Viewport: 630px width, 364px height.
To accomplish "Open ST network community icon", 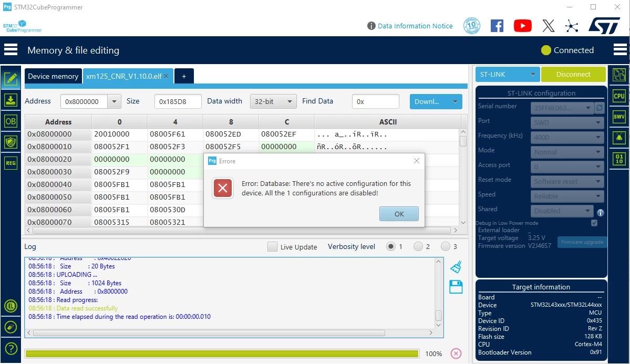I will pyautogui.click(x=572, y=26).
